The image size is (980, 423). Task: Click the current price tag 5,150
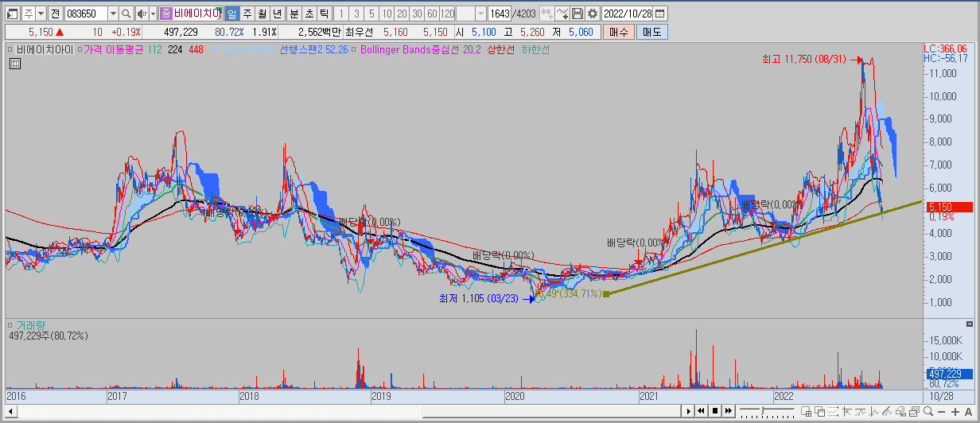947,207
